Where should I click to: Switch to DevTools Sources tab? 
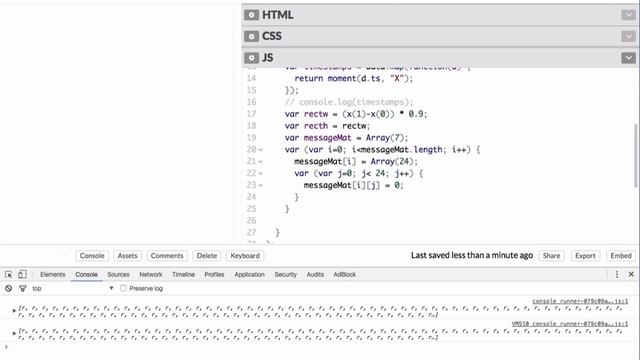pyautogui.click(x=118, y=274)
